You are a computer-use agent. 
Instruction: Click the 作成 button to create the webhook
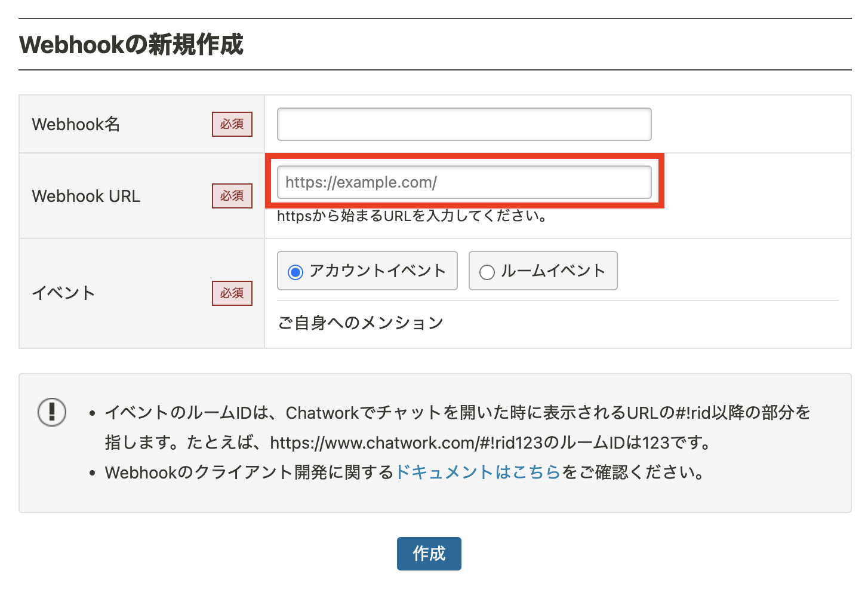429,554
